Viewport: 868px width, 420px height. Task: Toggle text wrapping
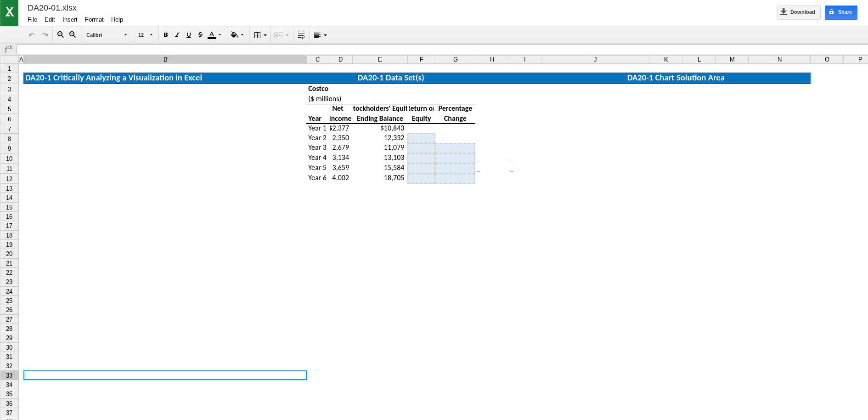point(301,34)
